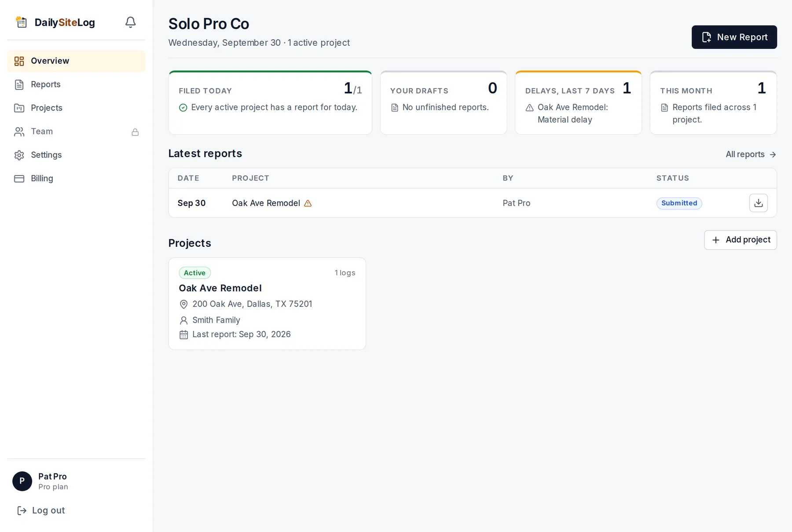792x532 pixels.
Task: Click the Pat Pro avatar circle
Action: 22,481
